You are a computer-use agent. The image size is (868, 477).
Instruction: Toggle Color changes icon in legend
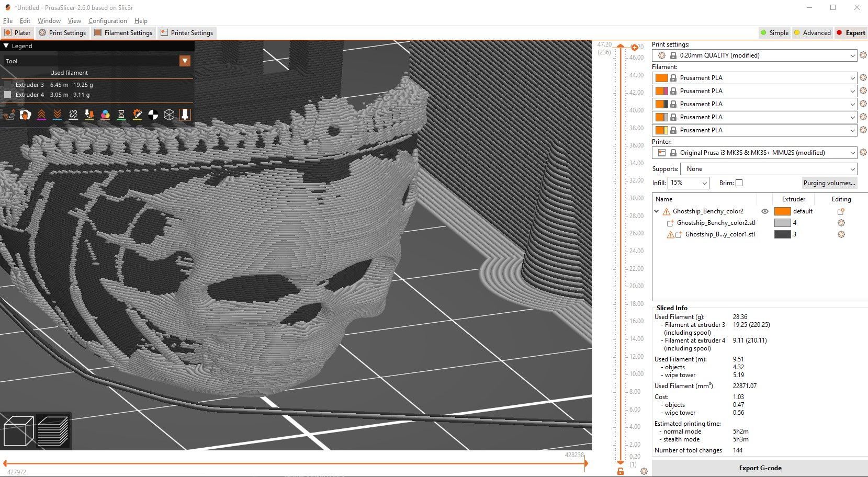click(105, 115)
